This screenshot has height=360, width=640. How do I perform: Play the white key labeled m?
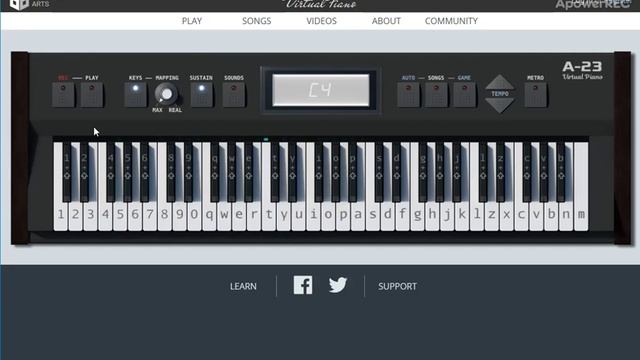pyautogui.click(x=581, y=214)
